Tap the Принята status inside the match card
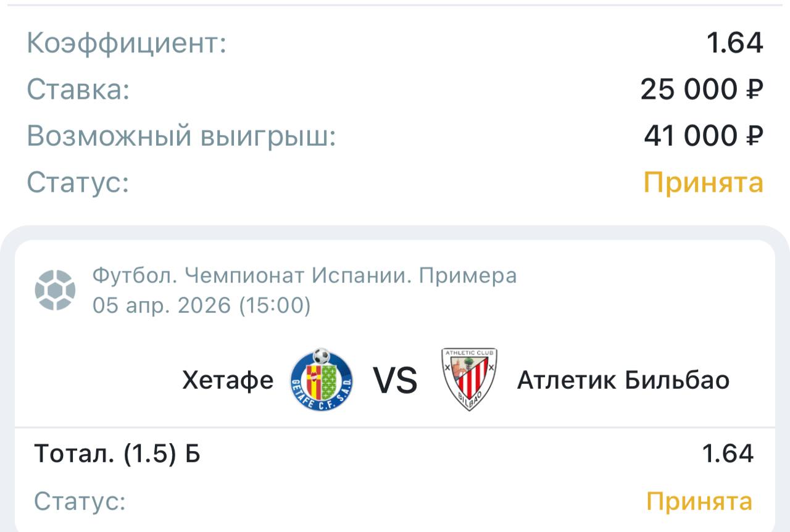 click(699, 501)
